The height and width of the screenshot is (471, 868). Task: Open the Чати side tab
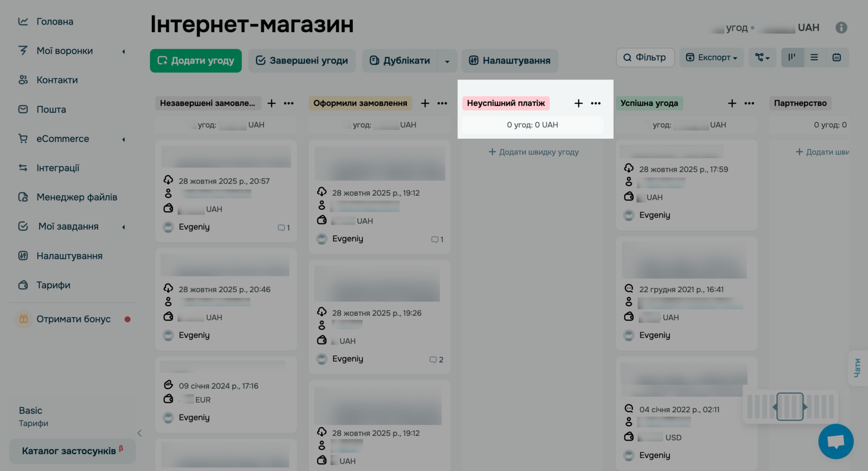pos(857,368)
